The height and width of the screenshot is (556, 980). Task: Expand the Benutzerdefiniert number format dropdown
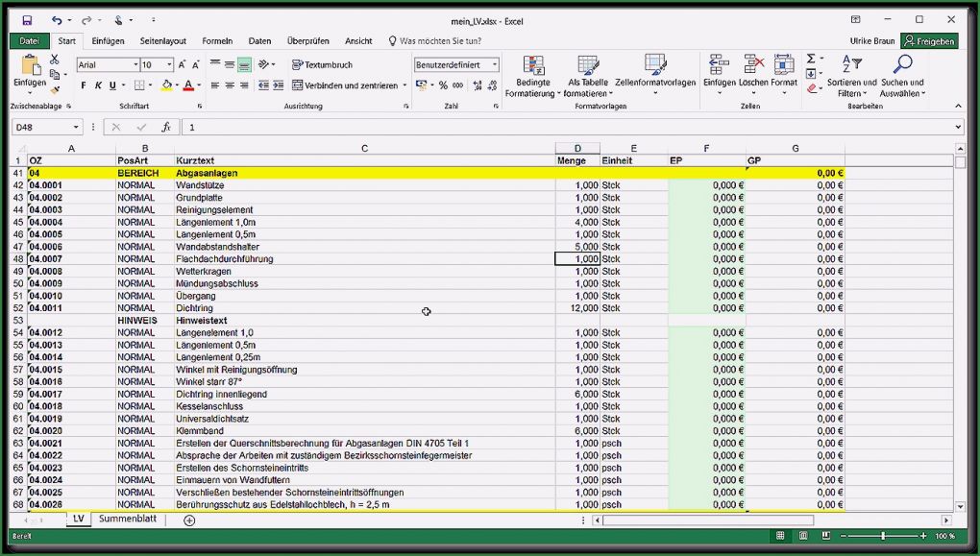(495, 65)
